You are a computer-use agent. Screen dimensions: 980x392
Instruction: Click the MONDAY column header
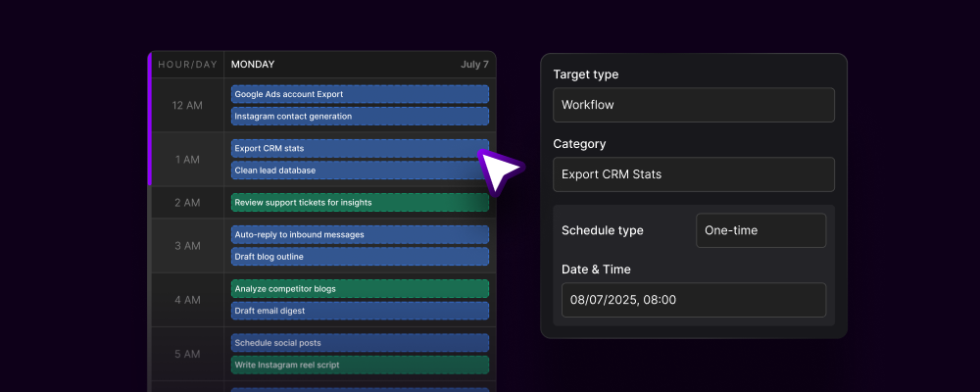click(x=253, y=65)
